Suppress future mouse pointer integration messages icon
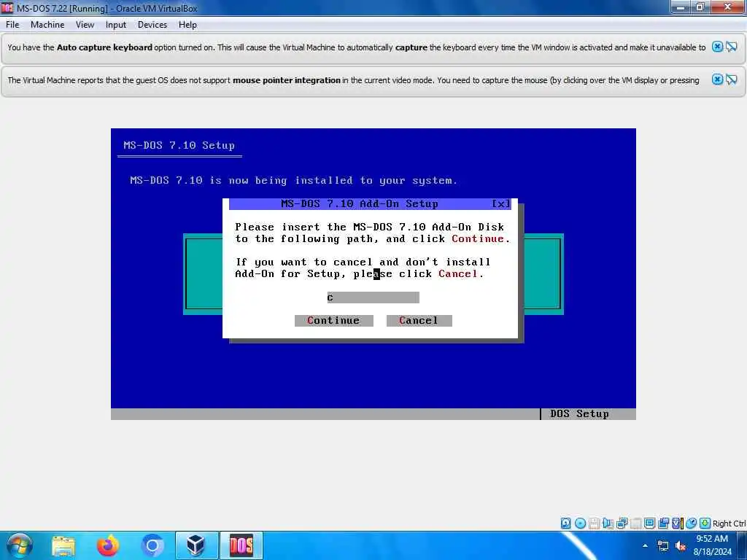Screen dimensions: 747x560 pos(732,79)
